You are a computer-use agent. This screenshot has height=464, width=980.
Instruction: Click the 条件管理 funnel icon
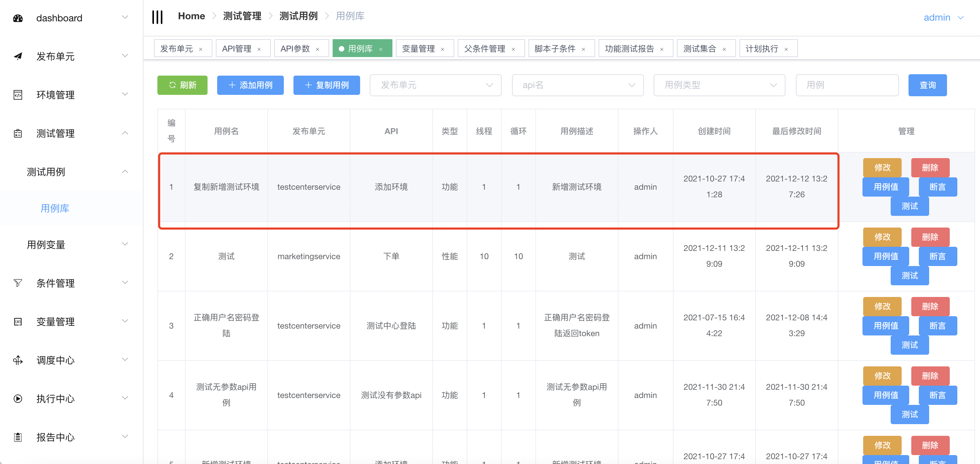coord(18,283)
